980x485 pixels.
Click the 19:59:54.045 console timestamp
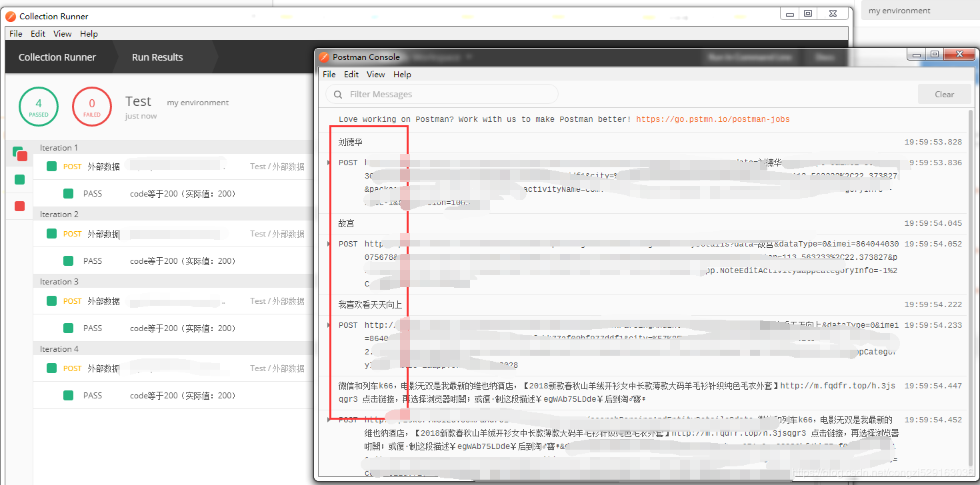tap(933, 223)
